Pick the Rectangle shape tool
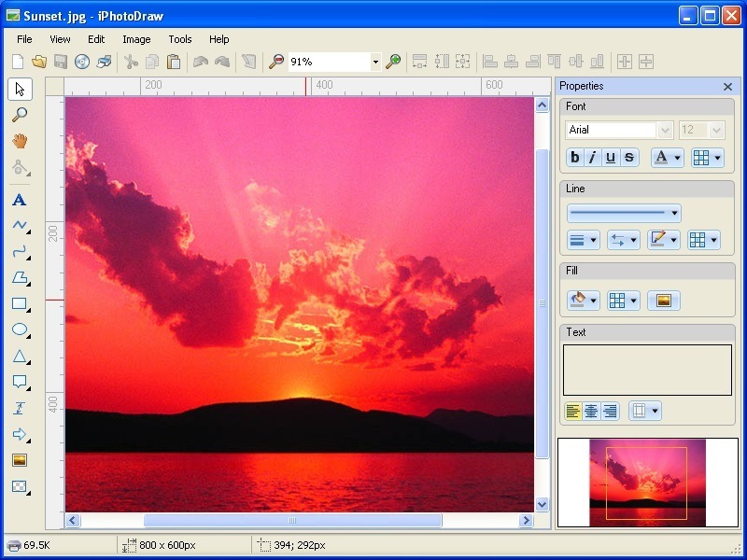The image size is (747, 560). (21, 302)
